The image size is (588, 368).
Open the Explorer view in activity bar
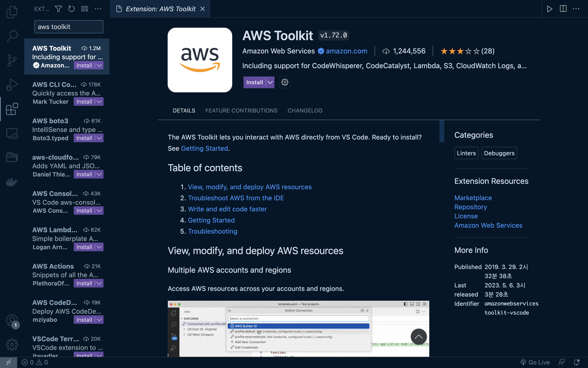pos(12,12)
